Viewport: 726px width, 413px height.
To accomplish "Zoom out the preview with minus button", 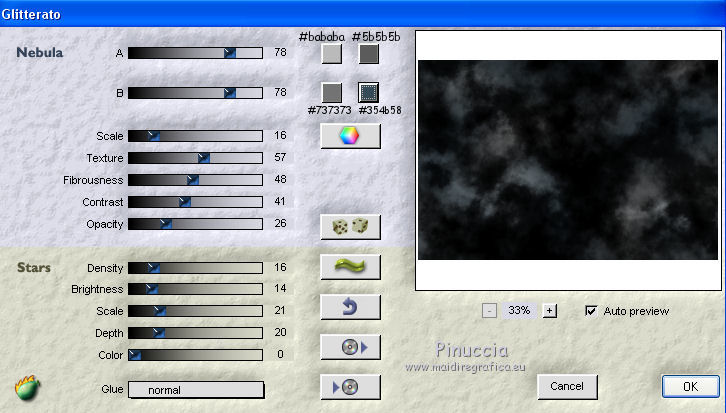I will point(489,310).
